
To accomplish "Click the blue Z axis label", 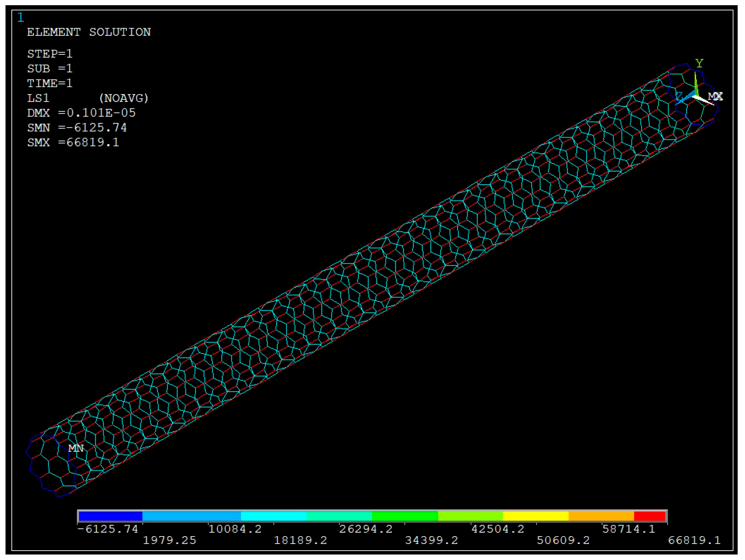I will point(679,96).
